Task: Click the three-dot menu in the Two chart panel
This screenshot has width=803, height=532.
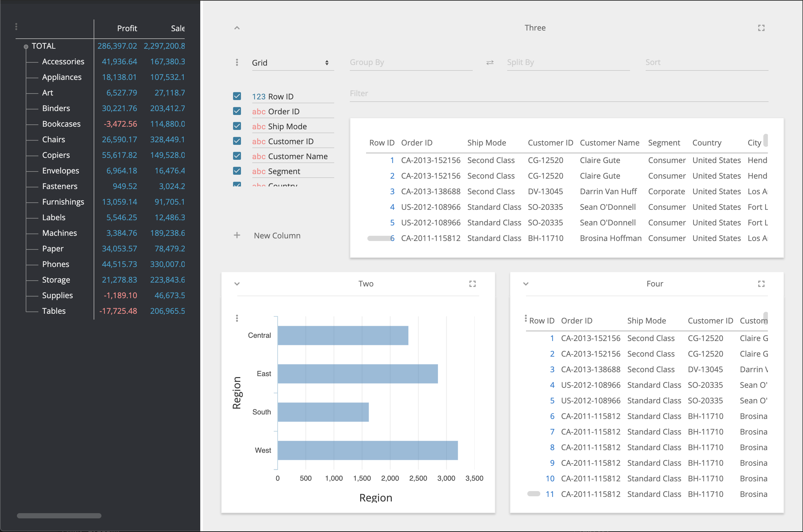Action: [237, 318]
